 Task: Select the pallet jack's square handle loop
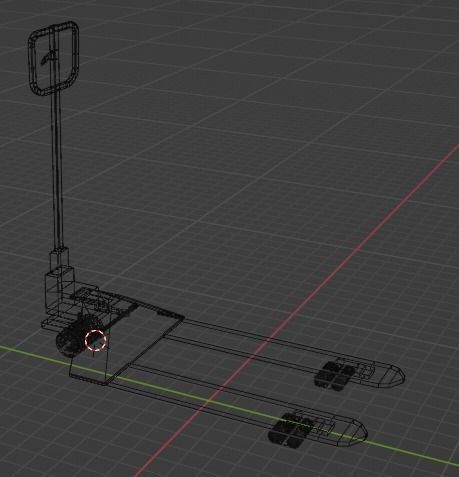coord(54,59)
